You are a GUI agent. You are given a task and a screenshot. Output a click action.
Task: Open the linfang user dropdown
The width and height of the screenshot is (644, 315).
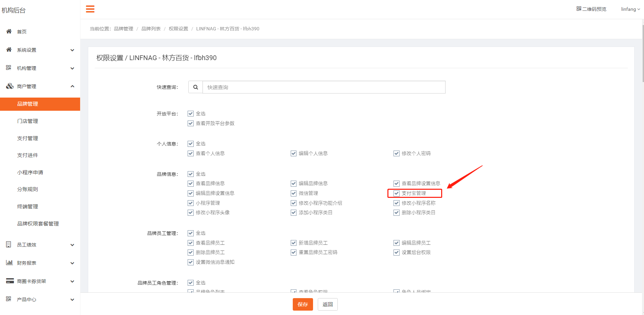(630, 9)
